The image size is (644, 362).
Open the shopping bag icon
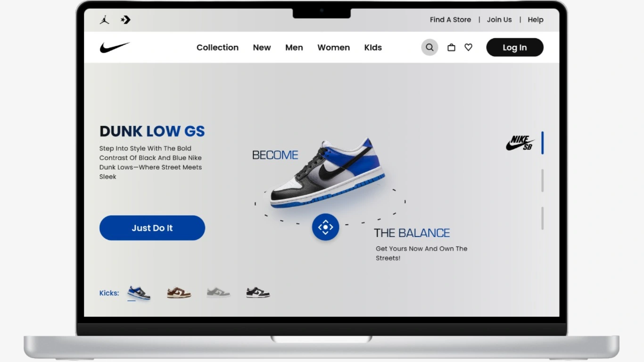click(451, 47)
